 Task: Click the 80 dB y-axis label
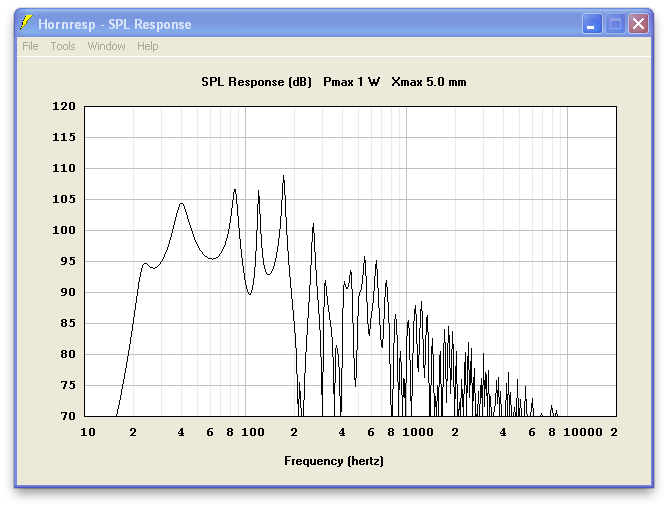[68, 354]
